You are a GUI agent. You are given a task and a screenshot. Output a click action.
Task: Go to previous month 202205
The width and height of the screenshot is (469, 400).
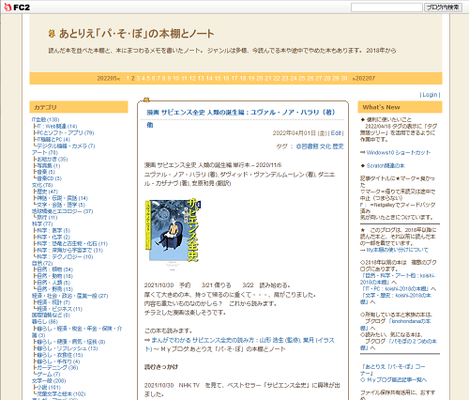click(108, 78)
